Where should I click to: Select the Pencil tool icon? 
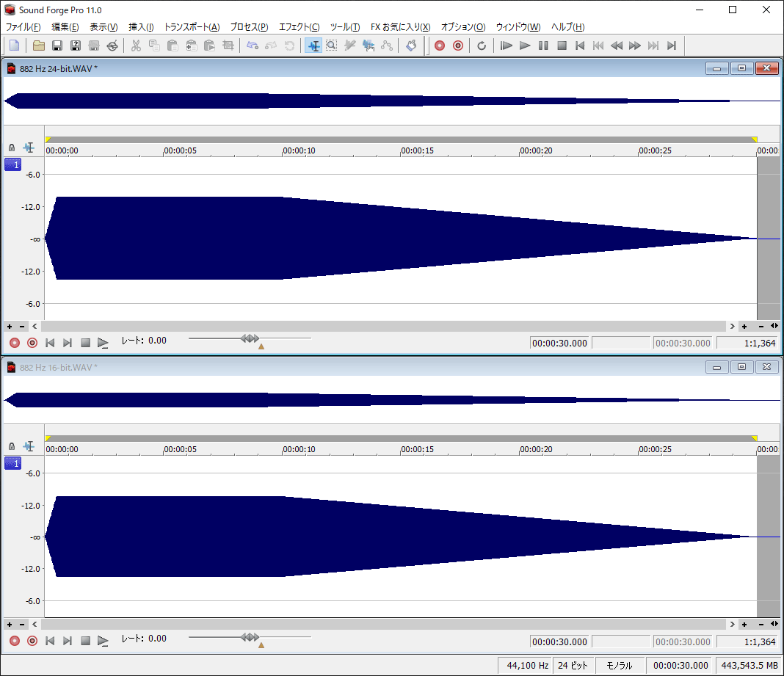click(x=350, y=46)
